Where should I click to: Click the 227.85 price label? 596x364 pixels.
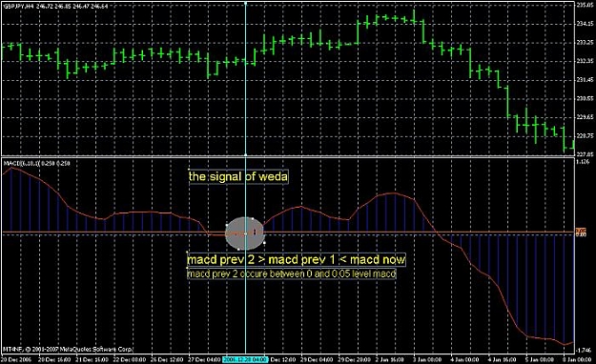(585, 154)
